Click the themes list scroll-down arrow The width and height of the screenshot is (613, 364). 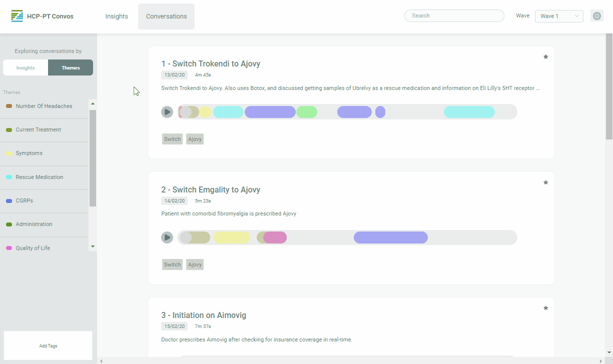tap(93, 246)
